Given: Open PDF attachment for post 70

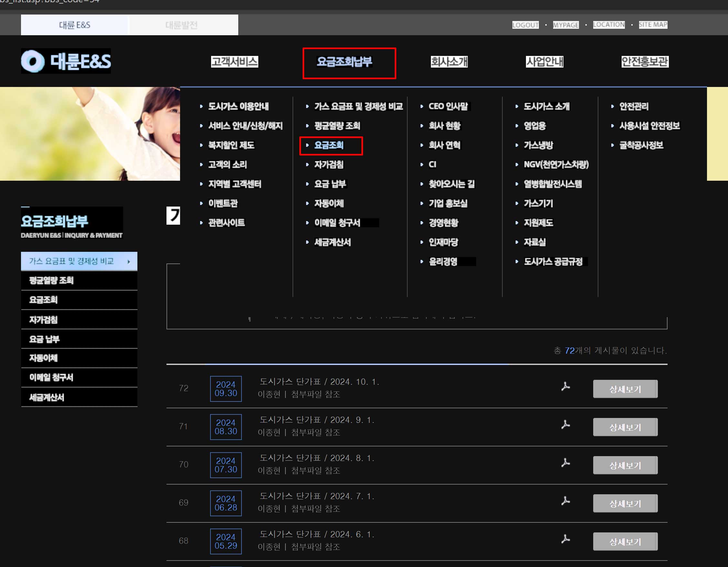Looking at the screenshot, I should point(565,463).
